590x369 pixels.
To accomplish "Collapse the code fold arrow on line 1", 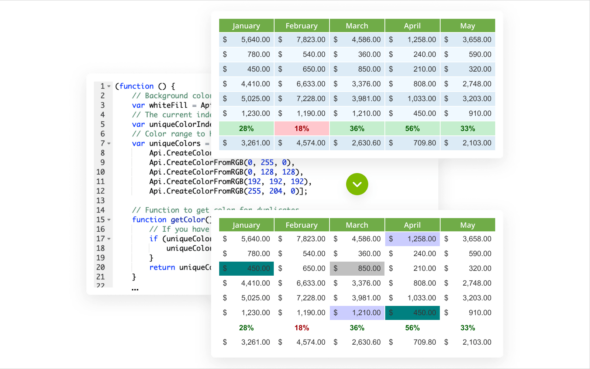I will [109, 86].
